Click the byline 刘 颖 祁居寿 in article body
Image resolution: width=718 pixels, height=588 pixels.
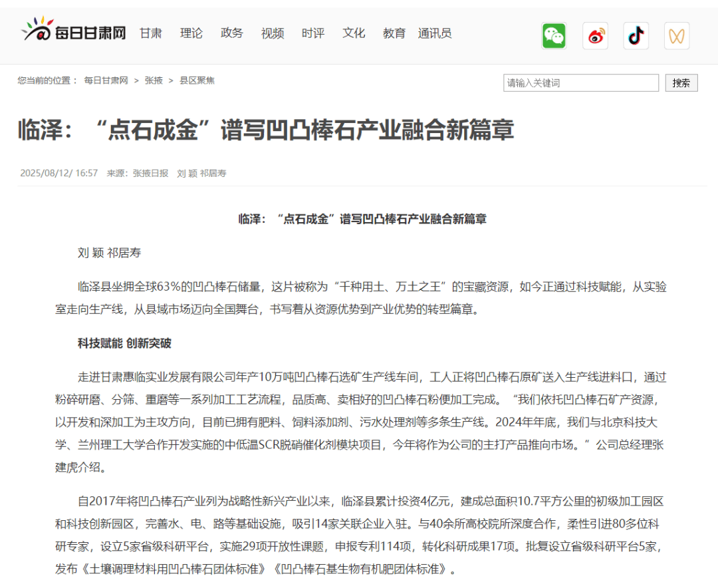110,253
